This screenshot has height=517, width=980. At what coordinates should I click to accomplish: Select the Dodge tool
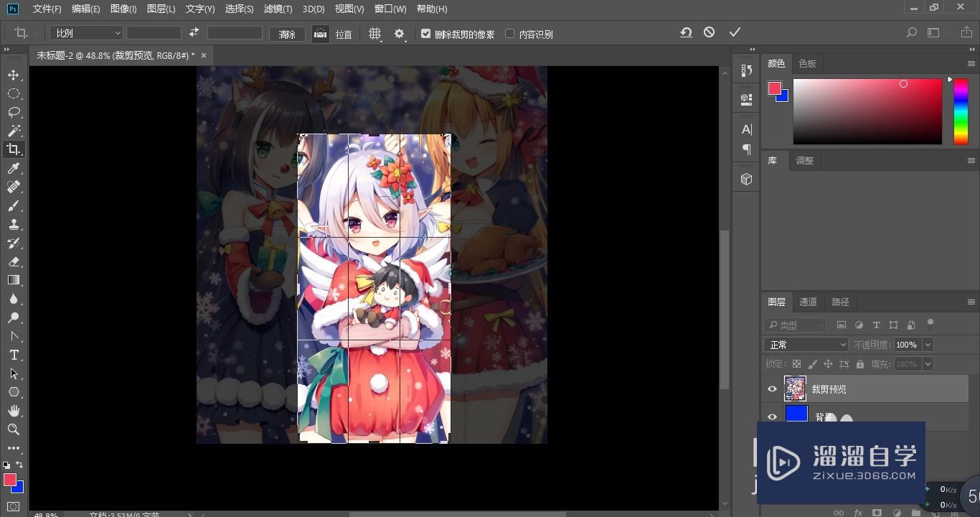(14, 317)
